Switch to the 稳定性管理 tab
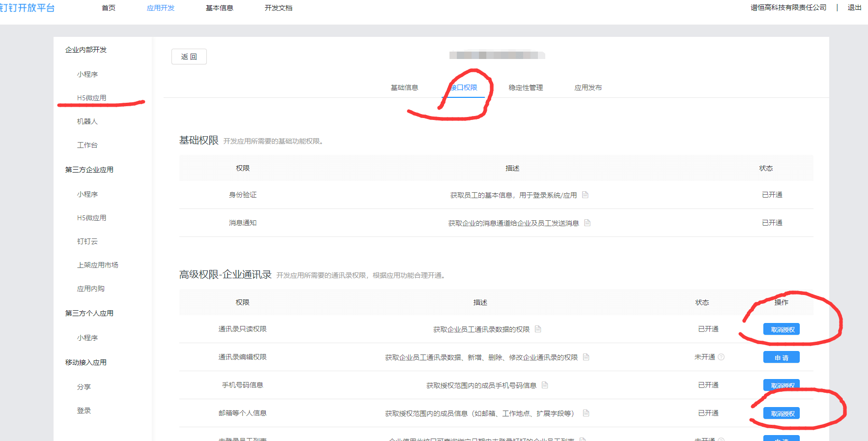This screenshot has height=441, width=868. [526, 88]
